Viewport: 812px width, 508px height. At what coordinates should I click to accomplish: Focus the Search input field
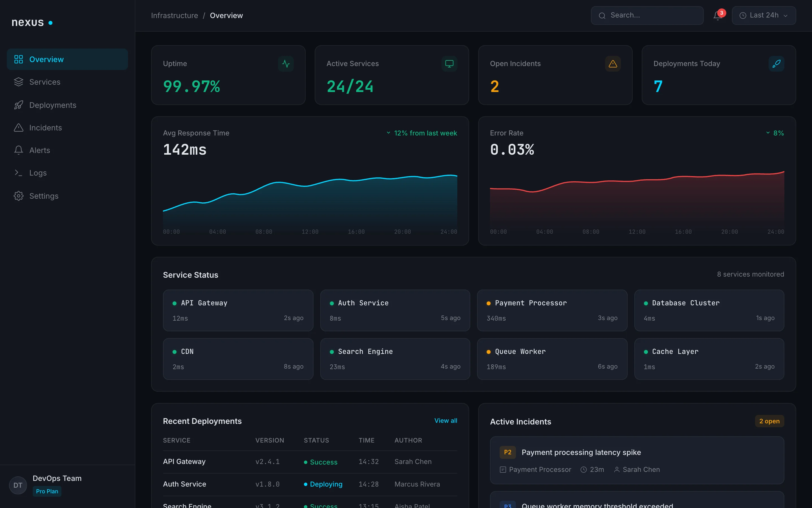(x=647, y=16)
